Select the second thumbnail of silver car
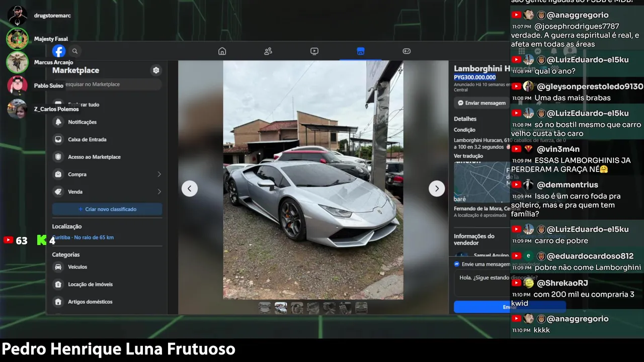The width and height of the screenshot is (644, 362). (281, 308)
